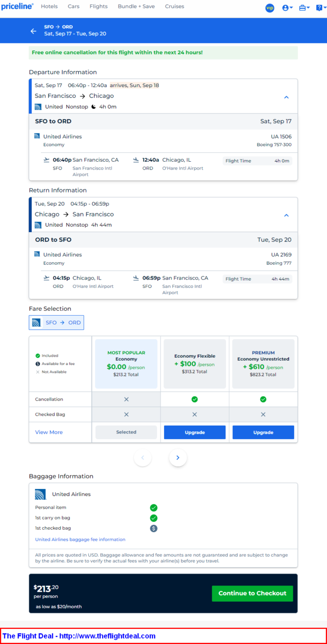Click View More fare details
Screen dimensions: 327x644
point(49,432)
